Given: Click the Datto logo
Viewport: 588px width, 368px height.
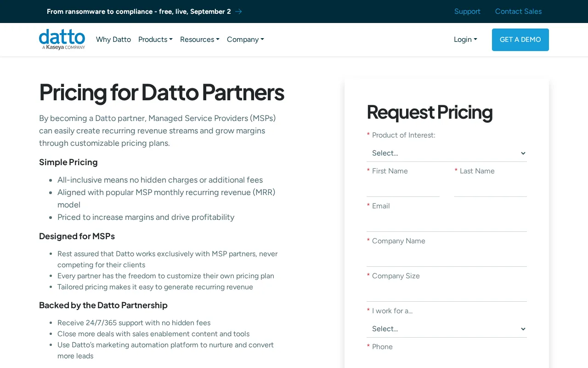Looking at the screenshot, I should (x=62, y=40).
